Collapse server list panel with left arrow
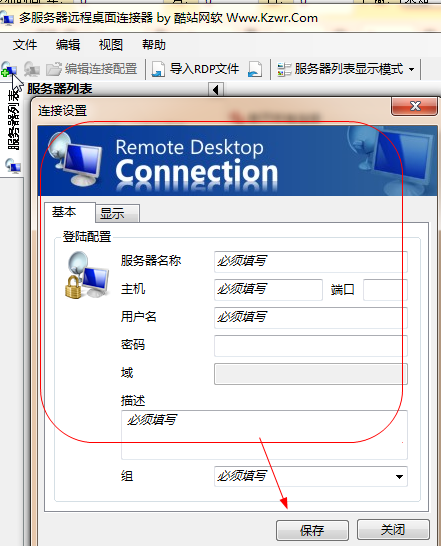 click(x=216, y=89)
